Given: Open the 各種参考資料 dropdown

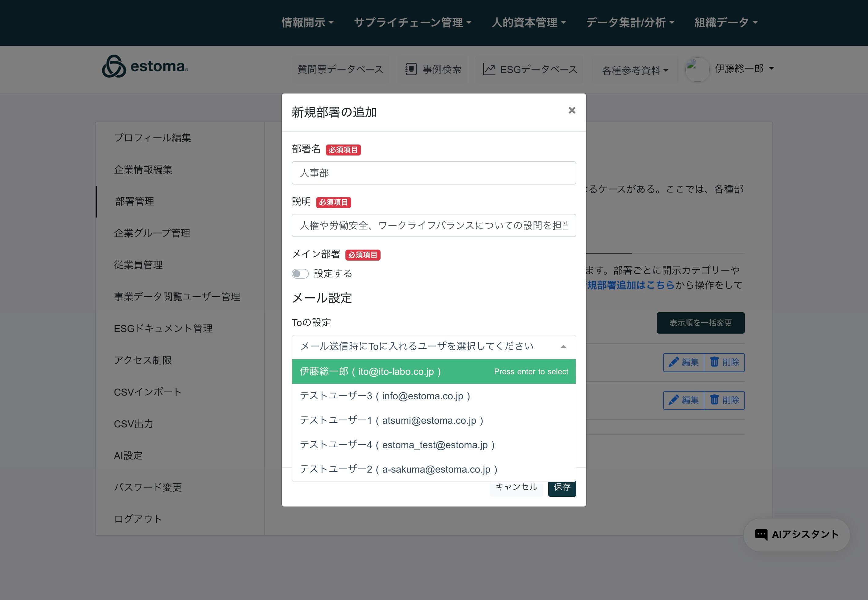Looking at the screenshot, I should tap(635, 70).
